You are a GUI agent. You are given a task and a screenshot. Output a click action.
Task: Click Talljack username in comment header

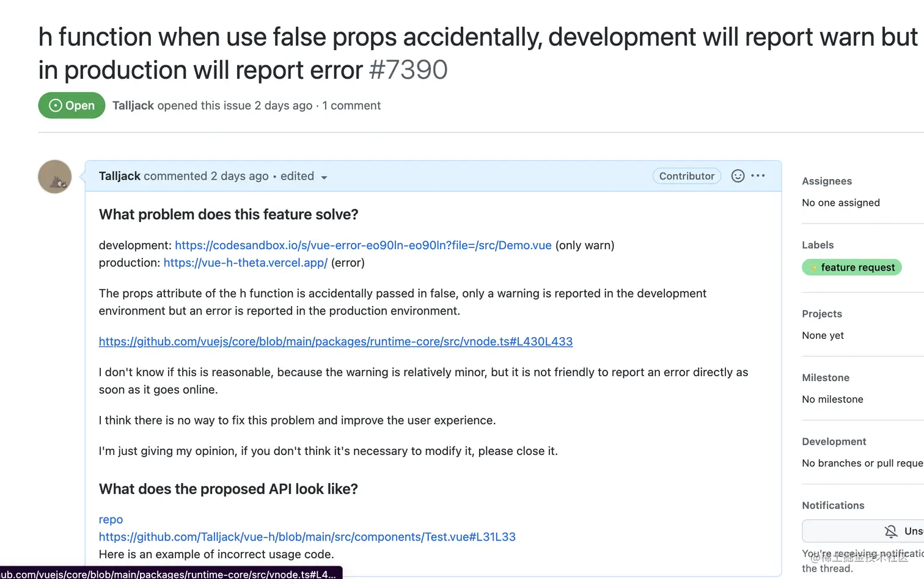coord(120,176)
